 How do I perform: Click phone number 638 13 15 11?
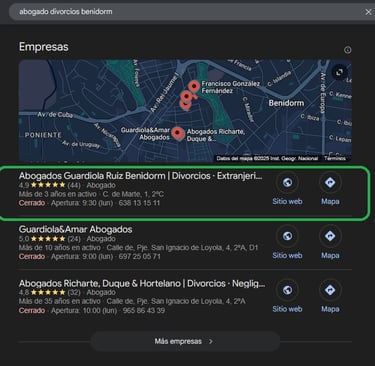point(139,203)
